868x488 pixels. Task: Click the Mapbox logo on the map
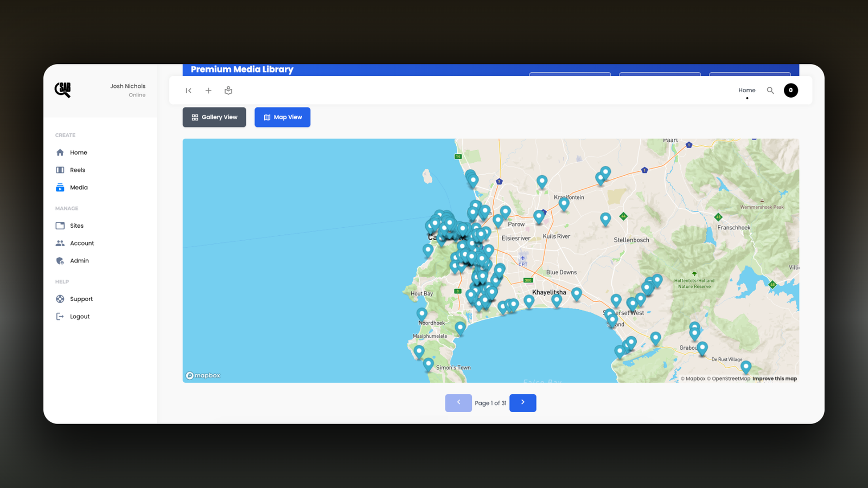pos(203,375)
